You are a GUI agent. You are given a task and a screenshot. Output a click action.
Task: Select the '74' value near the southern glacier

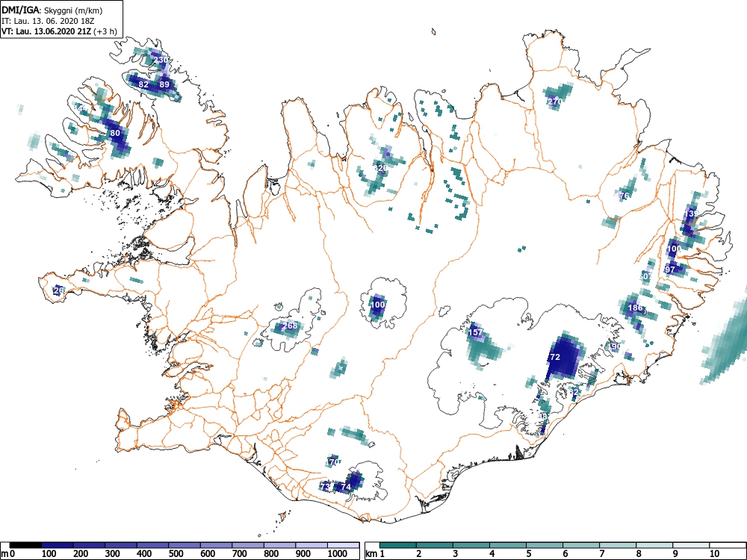coord(347,487)
